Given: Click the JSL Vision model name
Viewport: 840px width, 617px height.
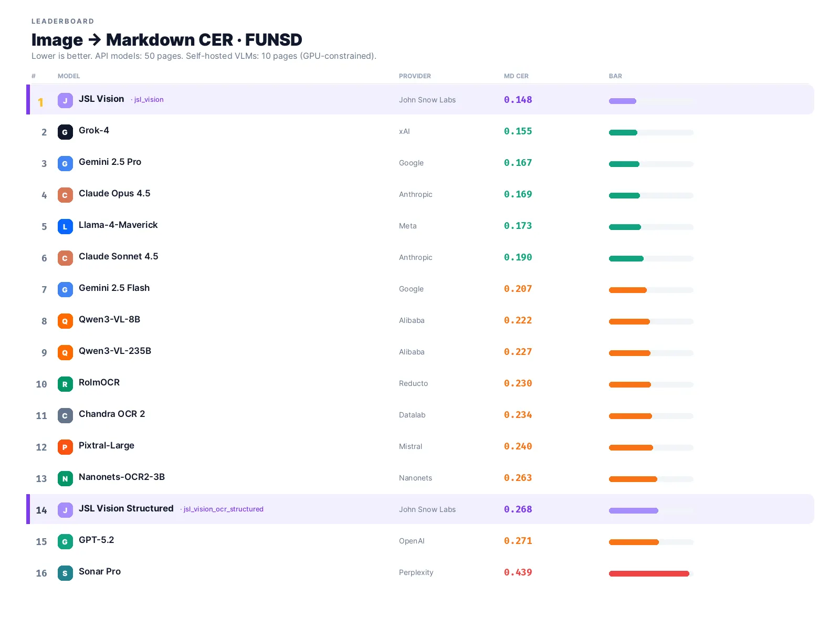Looking at the screenshot, I should [101, 99].
